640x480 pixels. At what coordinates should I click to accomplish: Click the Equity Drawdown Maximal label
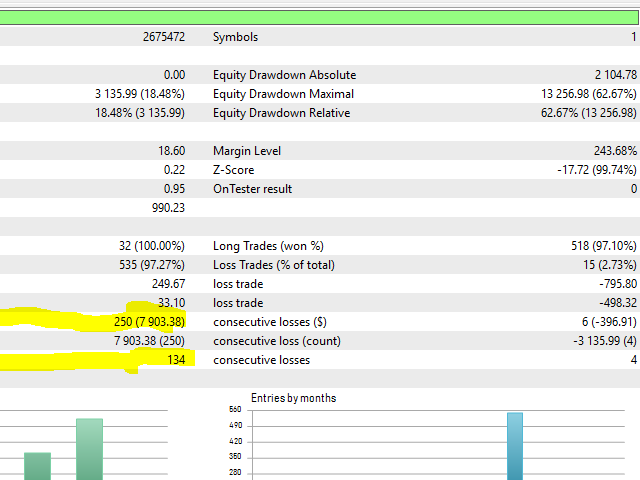283,94
